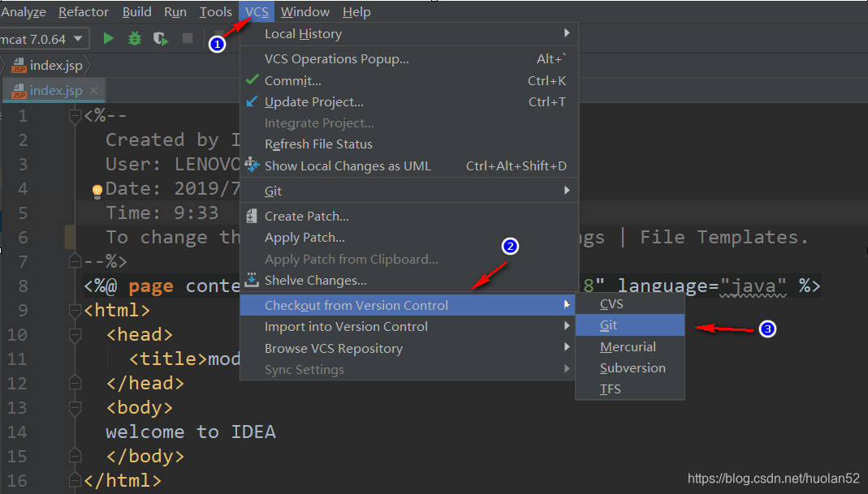Choose Commit... from the VCS menu
The image size is (868, 494).
coord(409,81)
